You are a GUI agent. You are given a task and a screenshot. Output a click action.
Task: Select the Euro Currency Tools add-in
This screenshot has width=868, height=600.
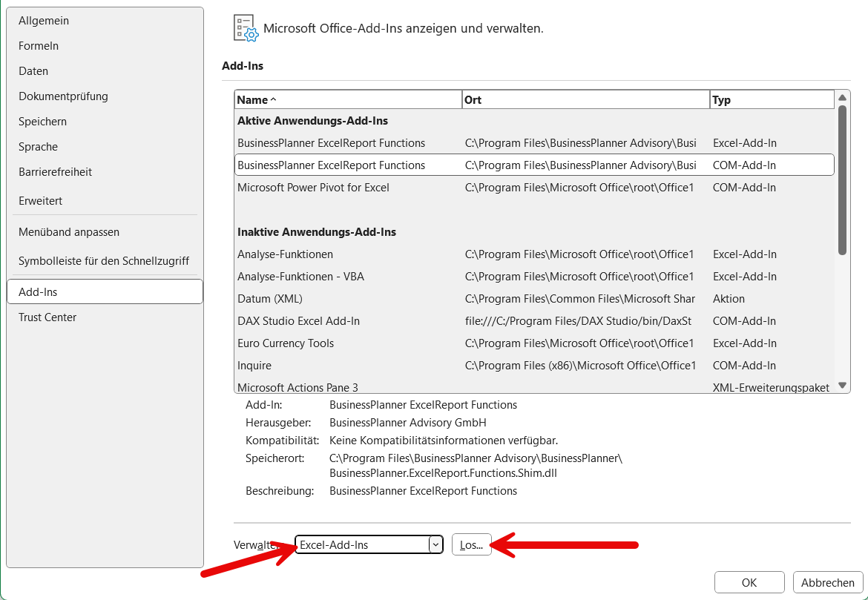[286, 343]
